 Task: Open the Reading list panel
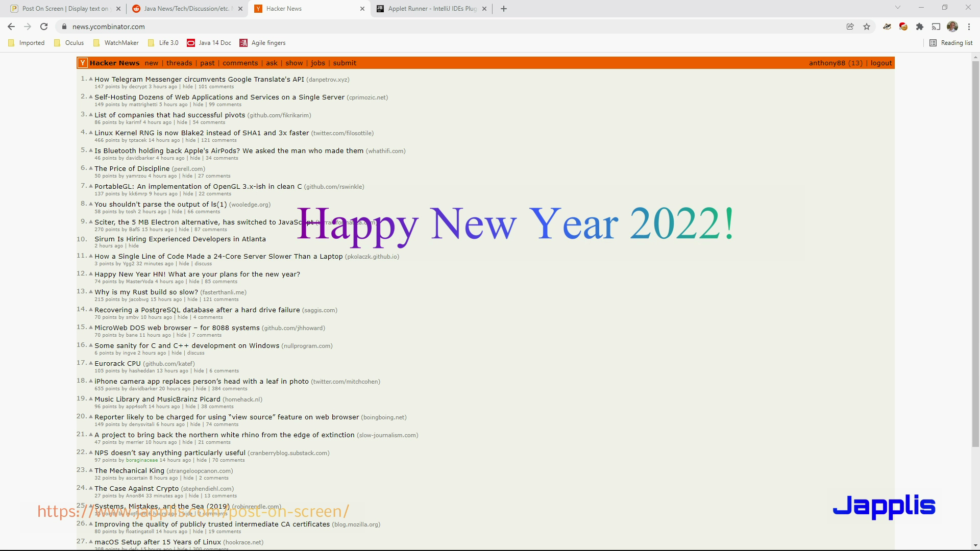(951, 43)
